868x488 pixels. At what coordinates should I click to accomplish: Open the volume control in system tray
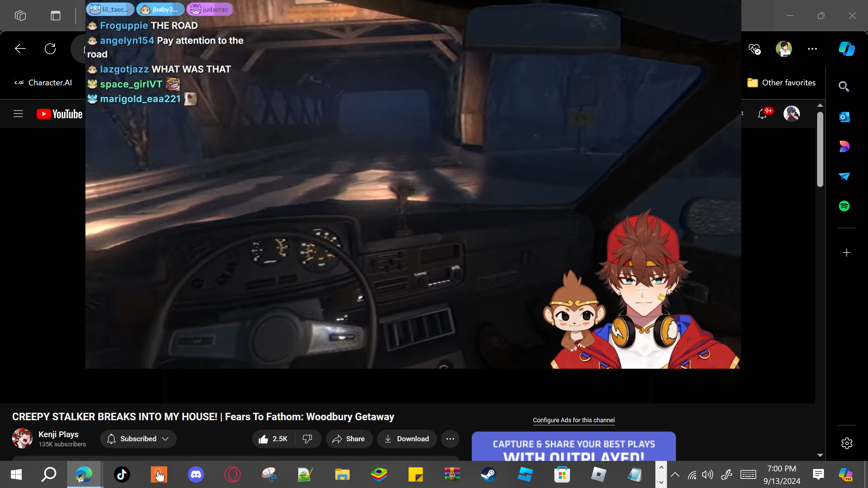click(708, 474)
